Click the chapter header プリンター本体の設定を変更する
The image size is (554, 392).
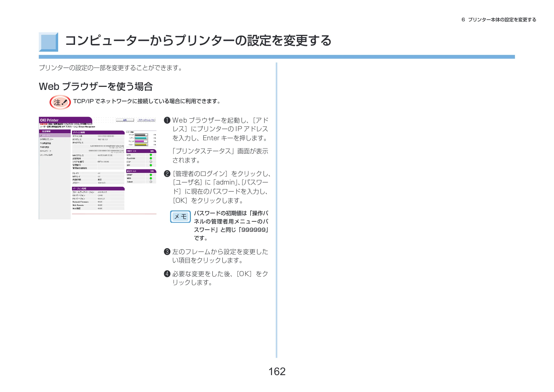[x=502, y=20]
